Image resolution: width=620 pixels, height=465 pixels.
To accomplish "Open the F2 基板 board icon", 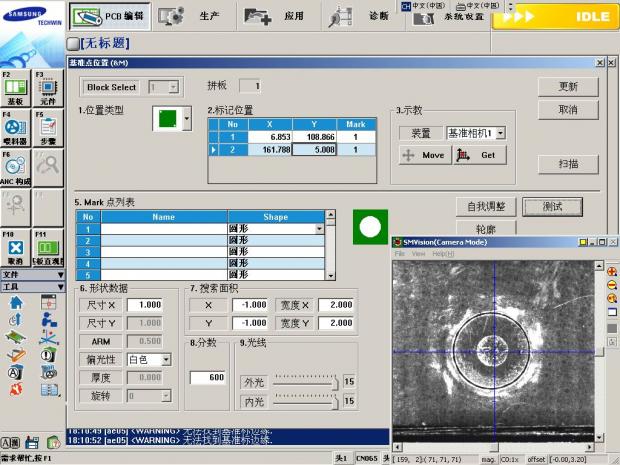I will click(x=15, y=88).
